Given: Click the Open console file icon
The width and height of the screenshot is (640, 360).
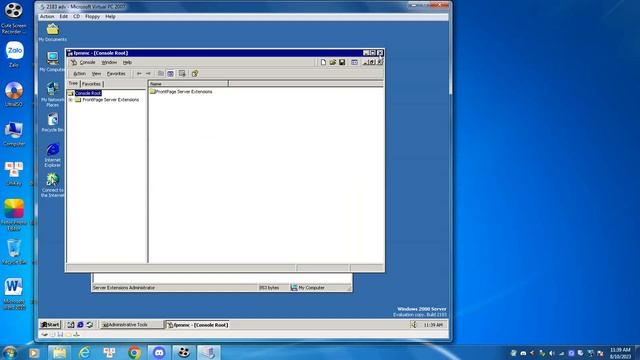Looking at the screenshot, I should point(333,62).
